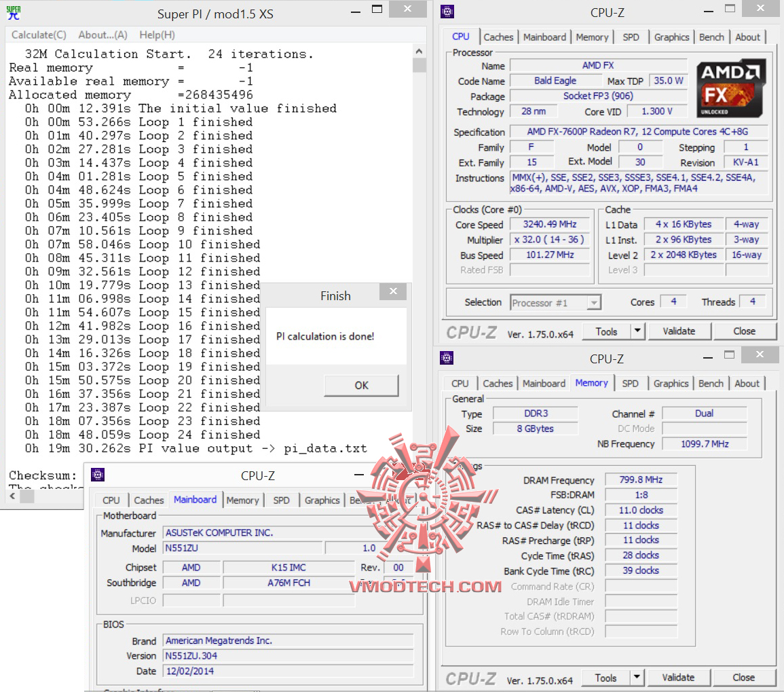The image size is (784, 692).
Task: Open About tab in top CPU-Z window
Action: click(x=747, y=37)
